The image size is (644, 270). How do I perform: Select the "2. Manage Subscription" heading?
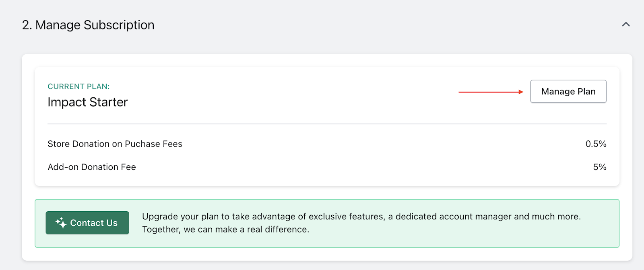click(88, 25)
